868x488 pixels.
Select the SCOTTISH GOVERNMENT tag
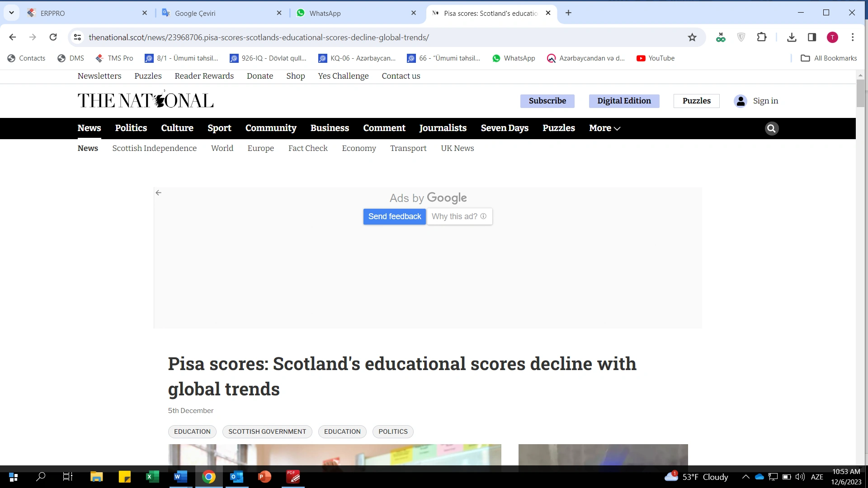coord(267,432)
